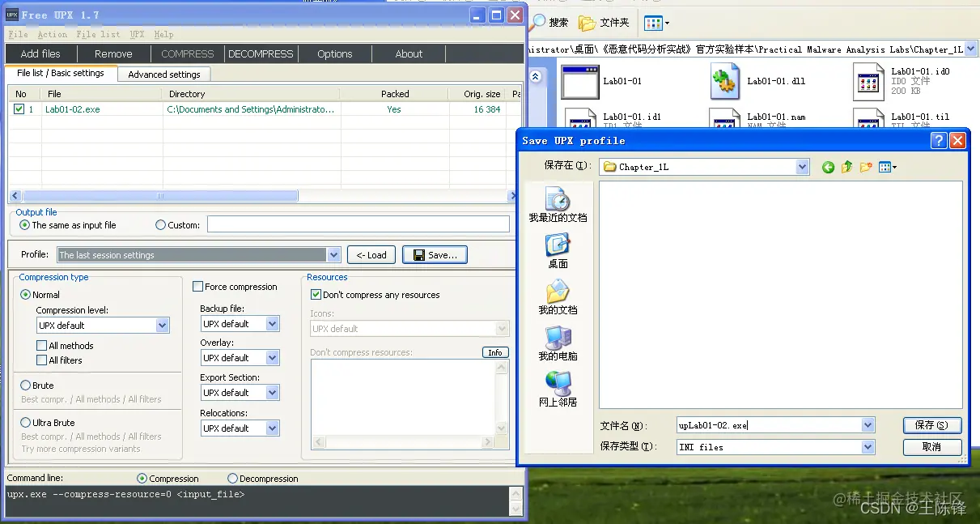The height and width of the screenshot is (524, 980).
Task: Uncheck the Lab01-02.exe file row checkbox
Action: 19,109
